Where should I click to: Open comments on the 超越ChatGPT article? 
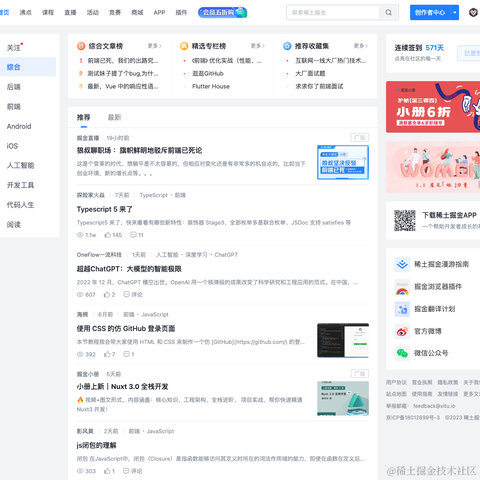click(126, 295)
